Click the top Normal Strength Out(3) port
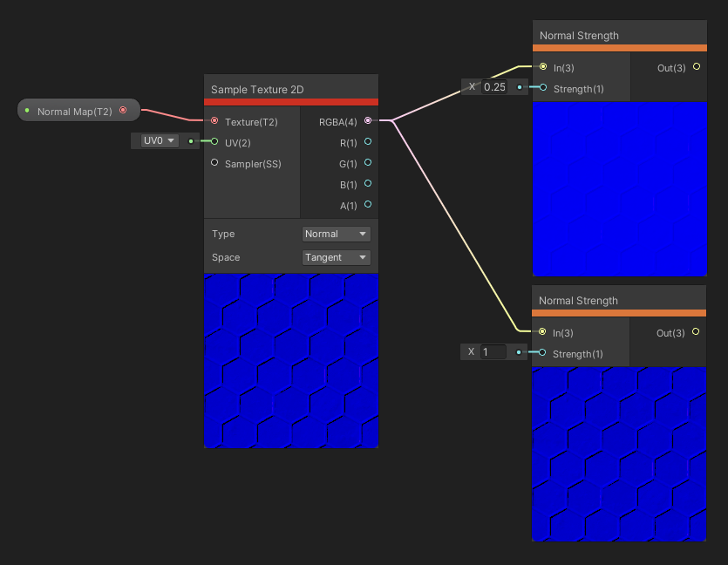Screen dimensions: 728x565 [696, 66]
